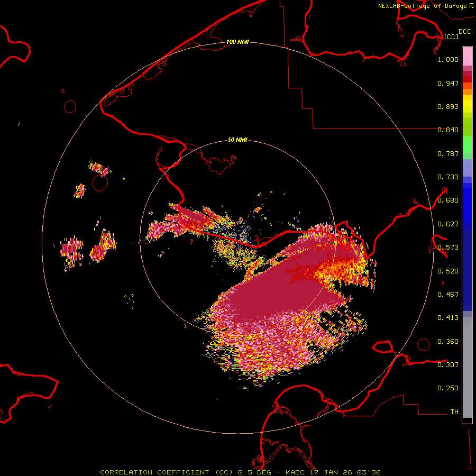Click the light pink segment of the color bar
The image size is (476, 476).
[x=467, y=57]
